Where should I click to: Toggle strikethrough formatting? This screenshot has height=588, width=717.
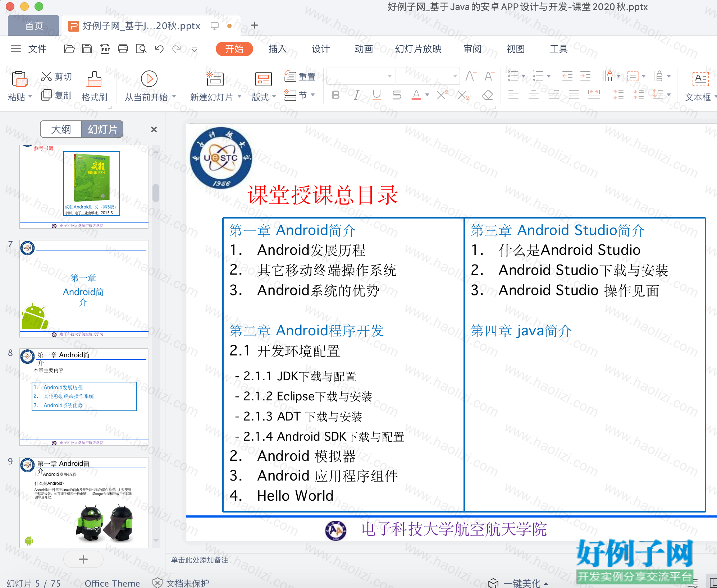tap(397, 95)
